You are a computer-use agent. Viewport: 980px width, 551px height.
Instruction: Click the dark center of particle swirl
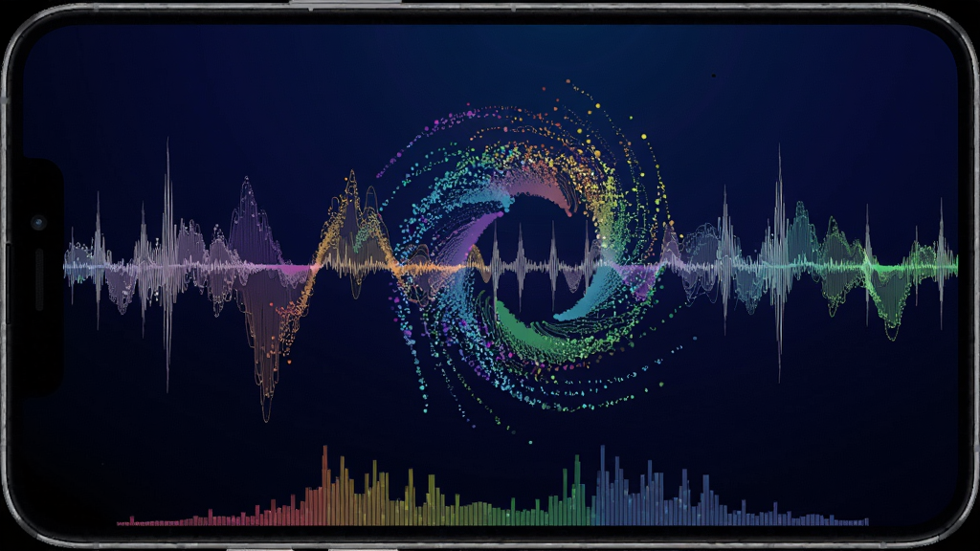[x=539, y=262]
